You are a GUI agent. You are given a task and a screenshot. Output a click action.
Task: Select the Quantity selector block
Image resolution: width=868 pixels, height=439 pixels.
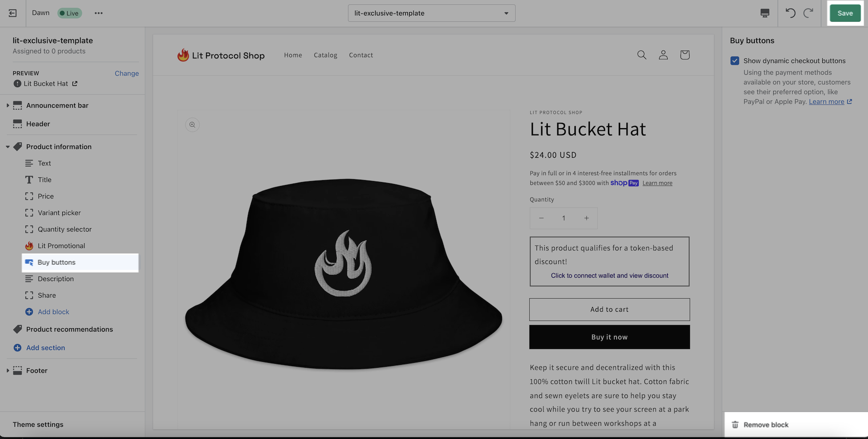click(65, 229)
